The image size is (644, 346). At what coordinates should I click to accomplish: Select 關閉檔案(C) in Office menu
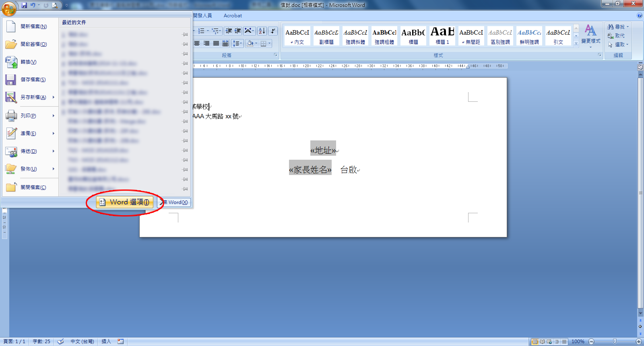[30, 187]
